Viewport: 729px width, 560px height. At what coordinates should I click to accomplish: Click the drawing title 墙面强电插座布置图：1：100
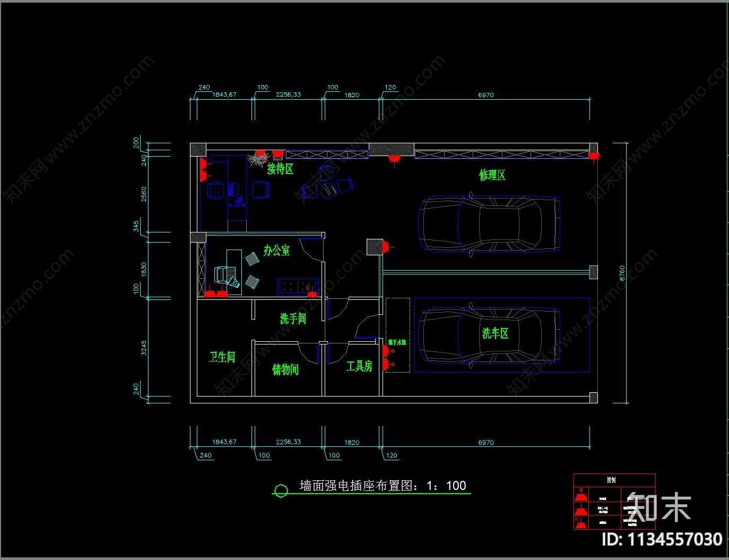point(383,485)
